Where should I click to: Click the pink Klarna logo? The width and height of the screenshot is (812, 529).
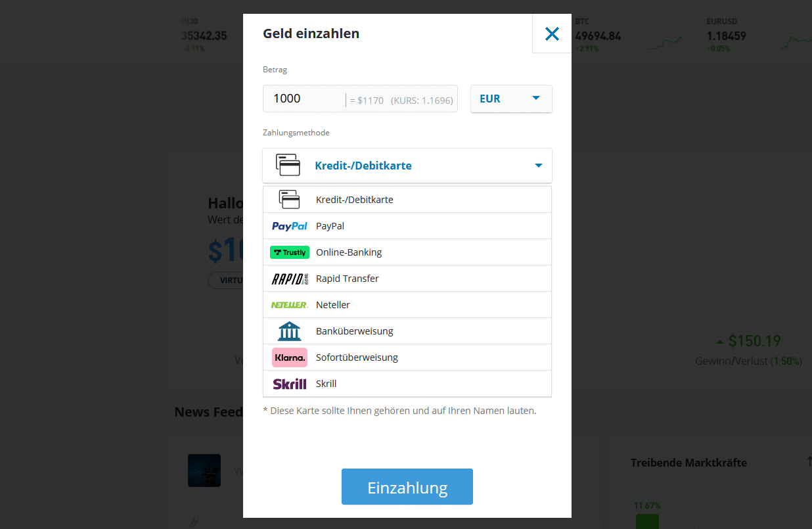[x=290, y=357]
